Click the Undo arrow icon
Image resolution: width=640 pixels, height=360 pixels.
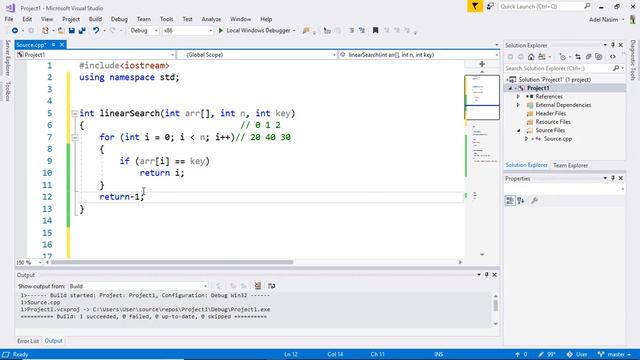96,31
